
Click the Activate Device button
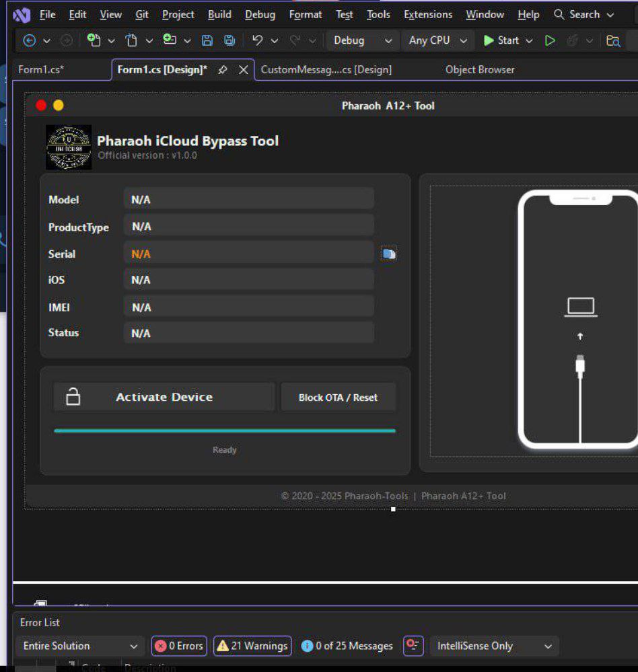pyautogui.click(x=164, y=397)
